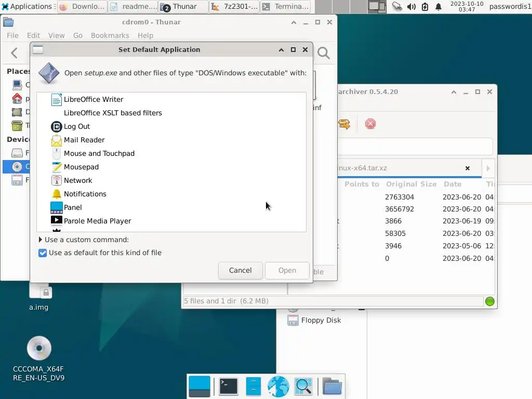Close the tar.xz archive tab
Viewport: 532px width, 399px height.
coord(468,168)
